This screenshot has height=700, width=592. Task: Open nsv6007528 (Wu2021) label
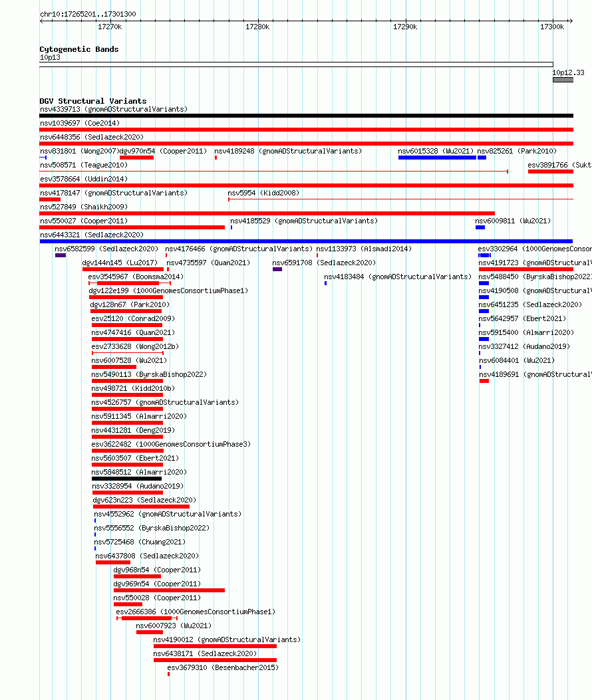[129, 361]
